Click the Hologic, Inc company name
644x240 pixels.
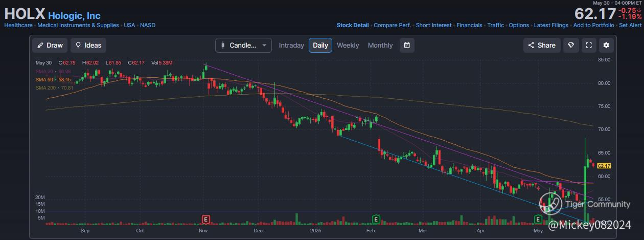pyautogui.click(x=74, y=16)
